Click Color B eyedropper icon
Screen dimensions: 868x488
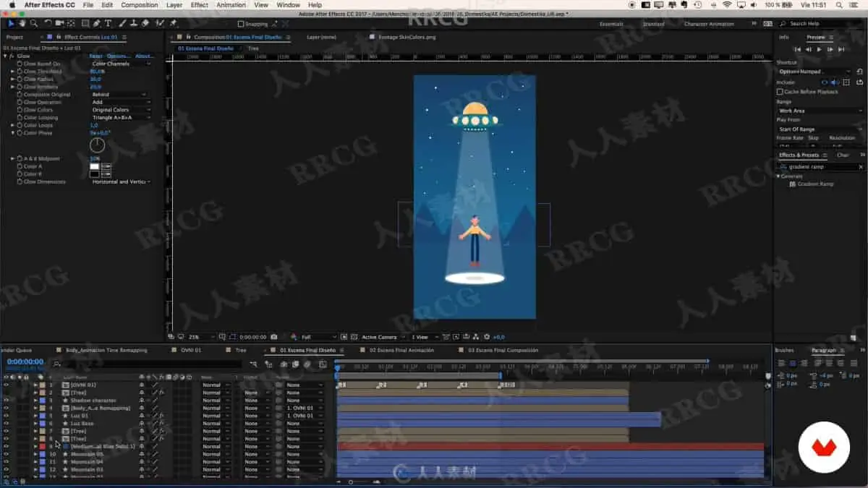click(x=106, y=174)
